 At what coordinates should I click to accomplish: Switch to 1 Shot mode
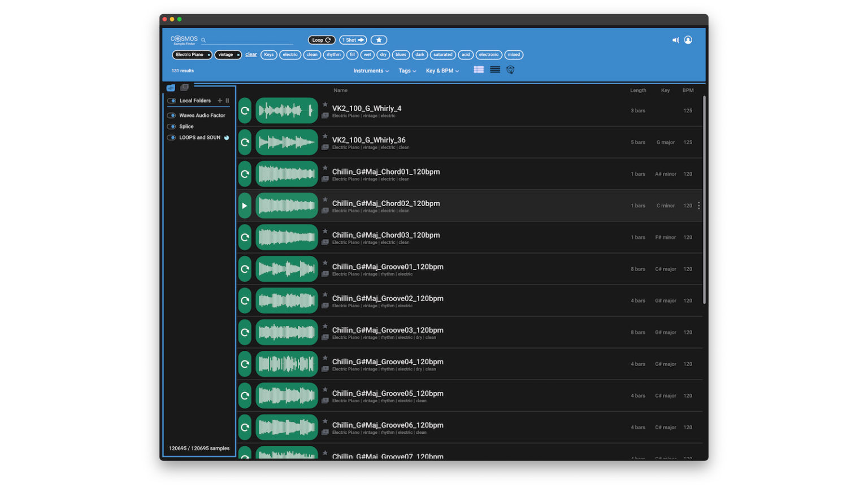click(x=352, y=40)
